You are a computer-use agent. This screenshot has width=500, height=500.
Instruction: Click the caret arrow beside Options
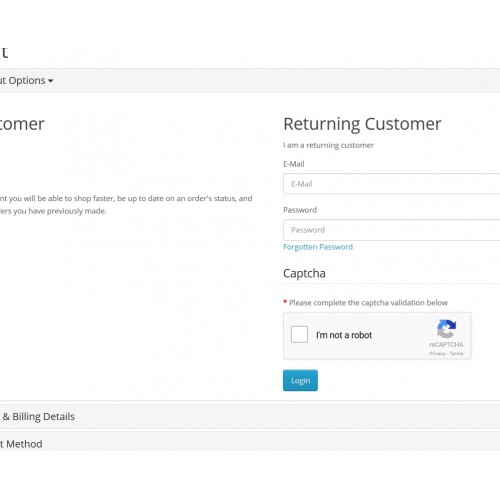tap(51, 81)
